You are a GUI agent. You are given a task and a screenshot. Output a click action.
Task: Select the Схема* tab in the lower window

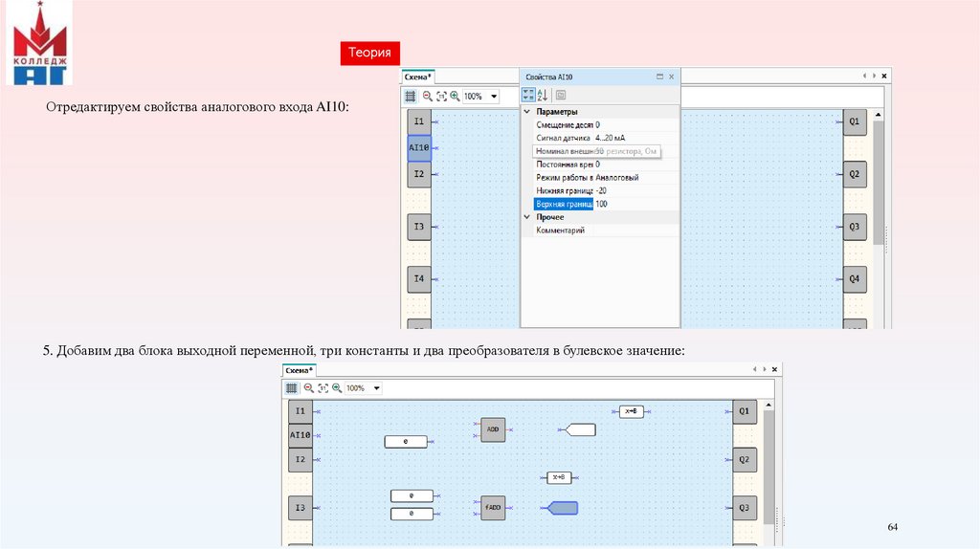point(299,370)
